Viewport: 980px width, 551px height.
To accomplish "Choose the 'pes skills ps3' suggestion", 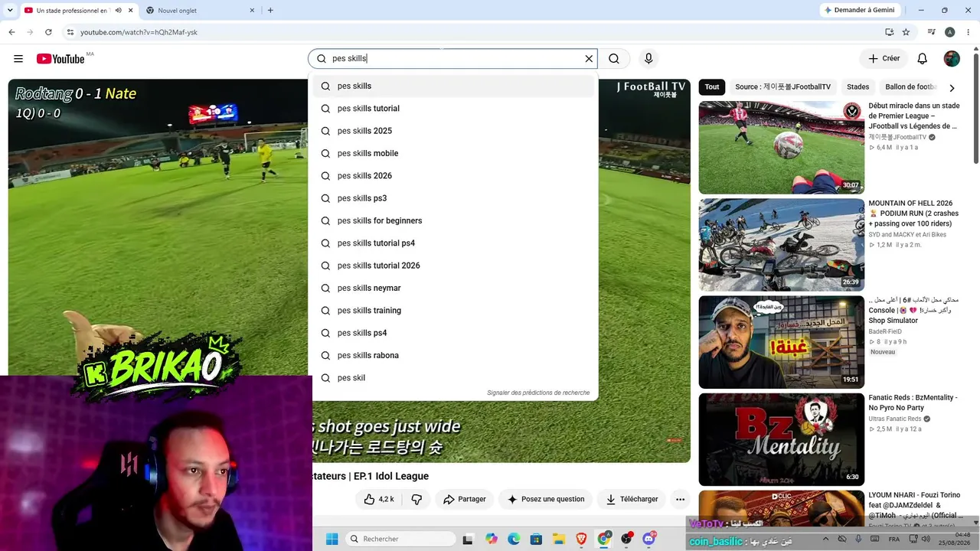I will [x=453, y=198].
